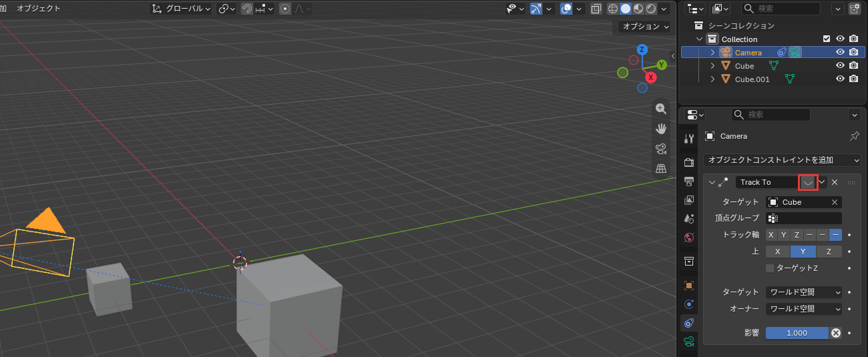Open the ターゲット space ワールド空間 dropdown
868x357 pixels.
804,292
